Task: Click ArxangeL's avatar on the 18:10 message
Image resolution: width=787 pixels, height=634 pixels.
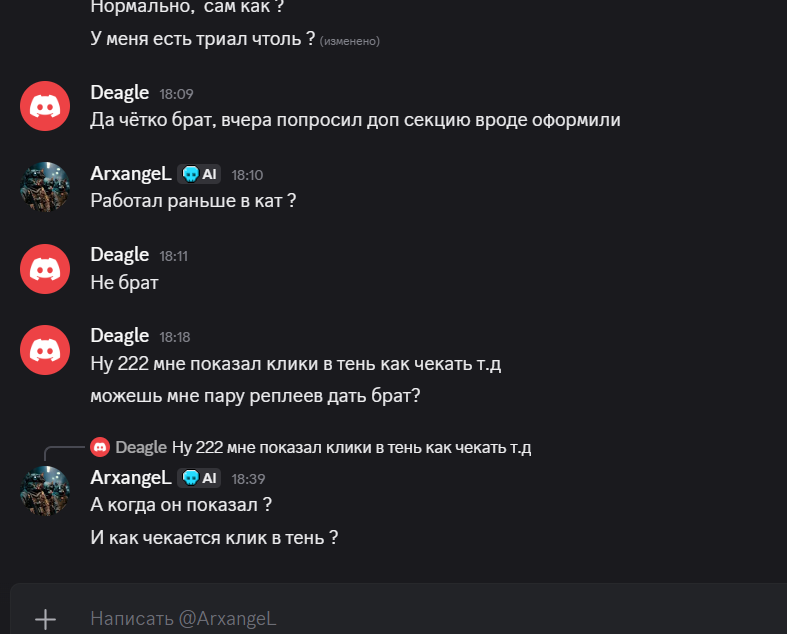Action: click(x=45, y=186)
